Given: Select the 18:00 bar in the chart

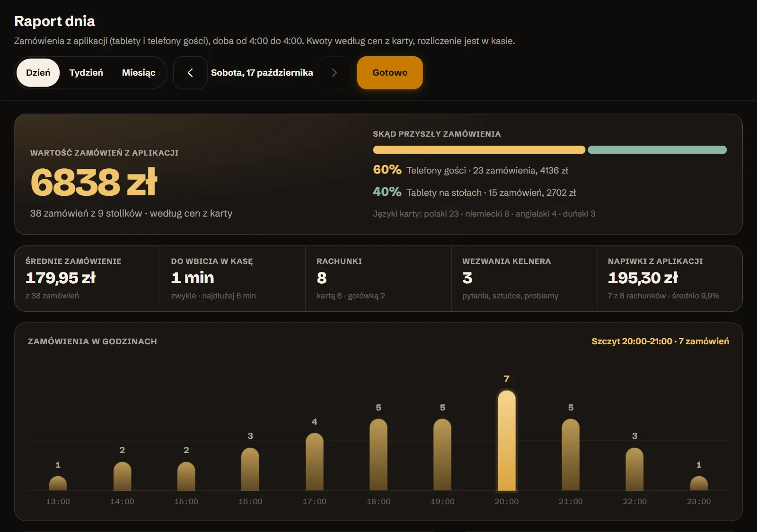Looking at the screenshot, I should 378,455.
